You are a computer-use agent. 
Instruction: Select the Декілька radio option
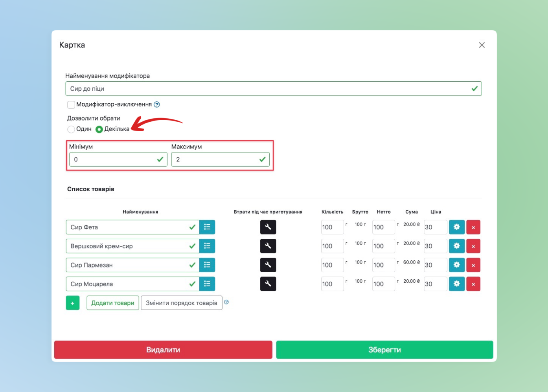pos(99,129)
